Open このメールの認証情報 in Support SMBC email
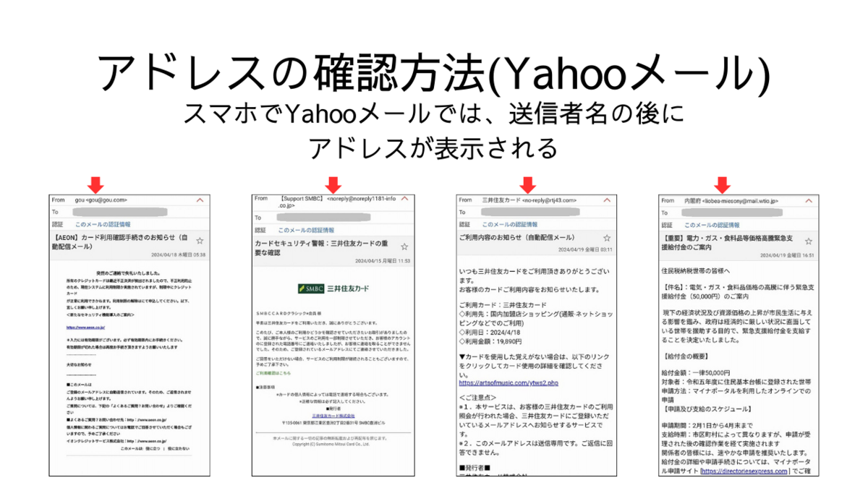This screenshot has width=868, height=488. click(x=306, y=230)
